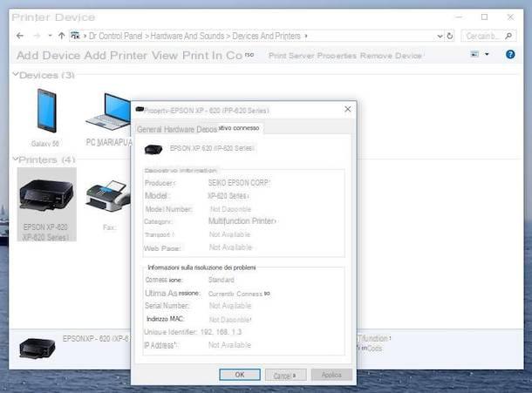Open view options dropdown arrow

pyautogui.click(x=487, y=54)
